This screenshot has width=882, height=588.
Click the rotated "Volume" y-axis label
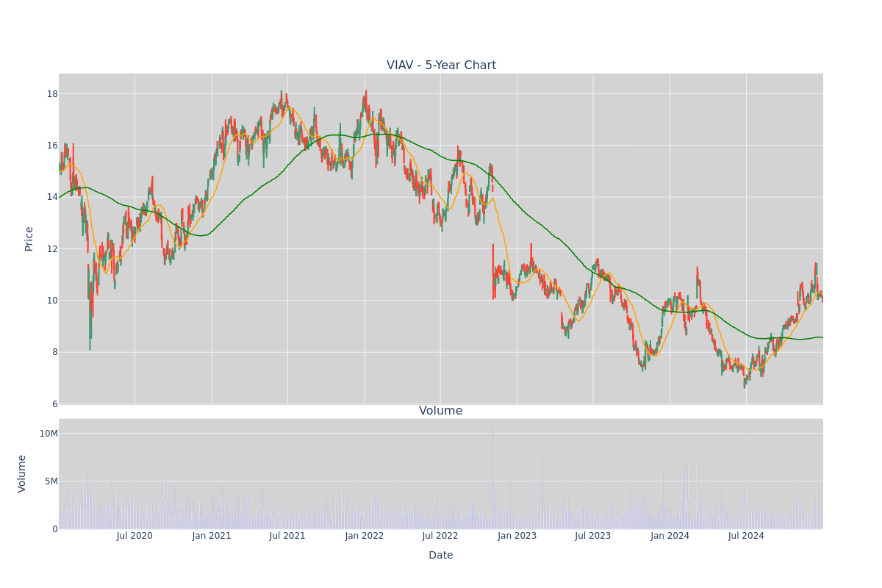(22, 473)
